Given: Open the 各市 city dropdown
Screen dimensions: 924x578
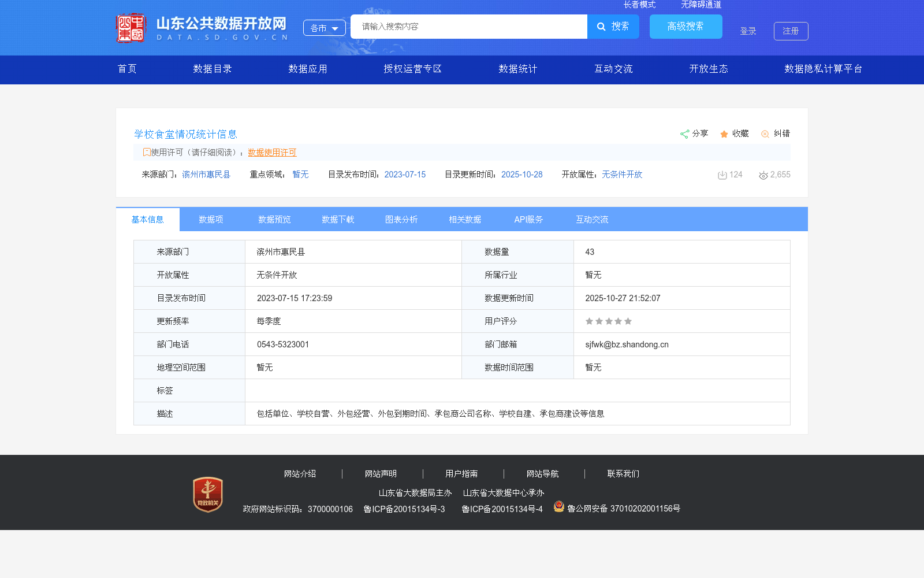Looking at the screenshot, I should tap(324, 27).
